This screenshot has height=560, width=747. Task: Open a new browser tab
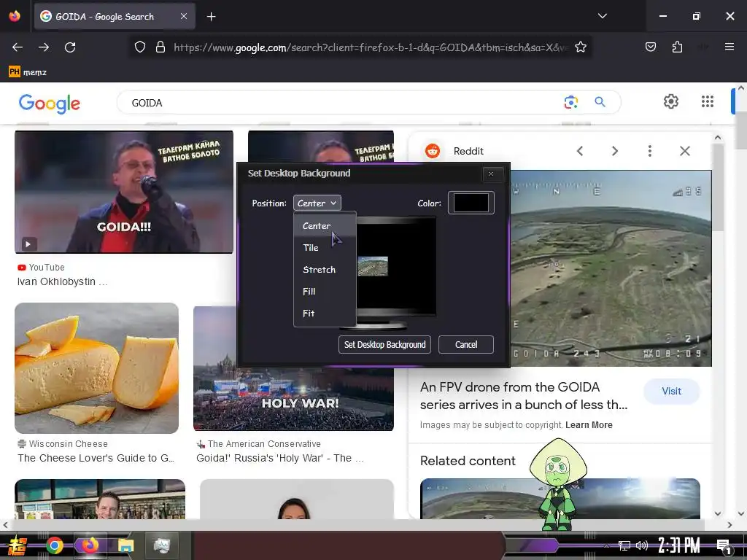pos(211,17)
